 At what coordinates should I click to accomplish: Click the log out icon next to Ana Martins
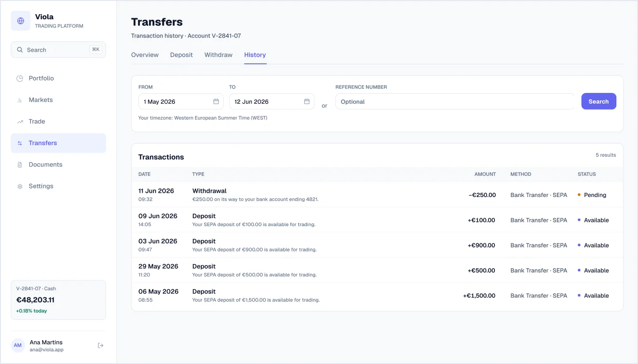pos(100,346)
